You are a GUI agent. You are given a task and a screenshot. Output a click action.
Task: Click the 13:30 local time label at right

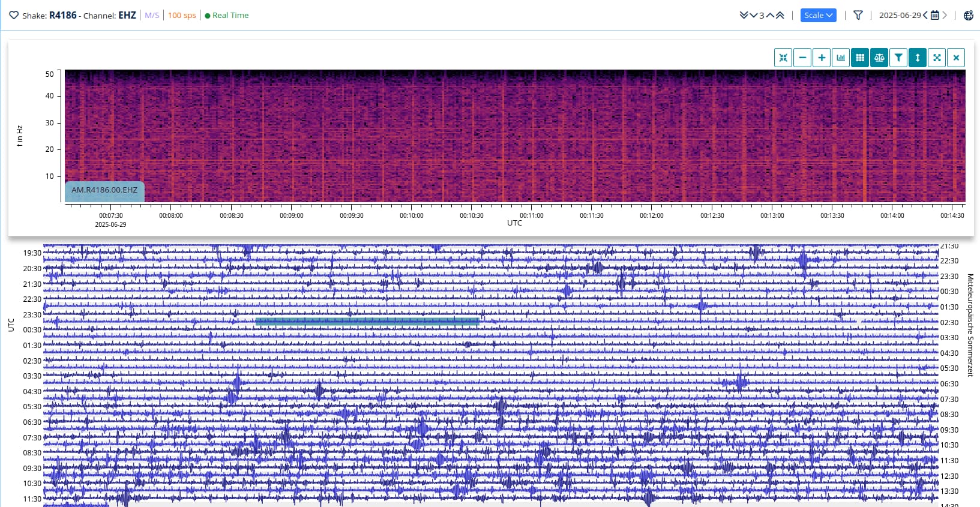point(949,491)
